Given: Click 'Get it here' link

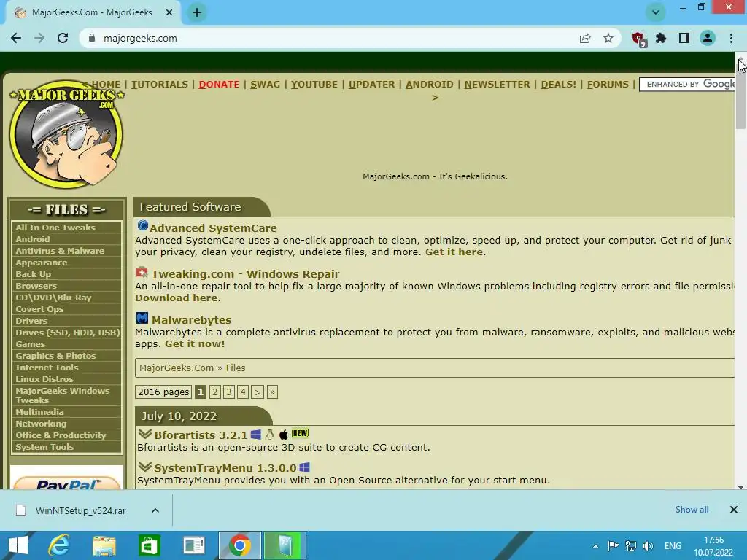Looking at the screenshot, I should (454, 252).
